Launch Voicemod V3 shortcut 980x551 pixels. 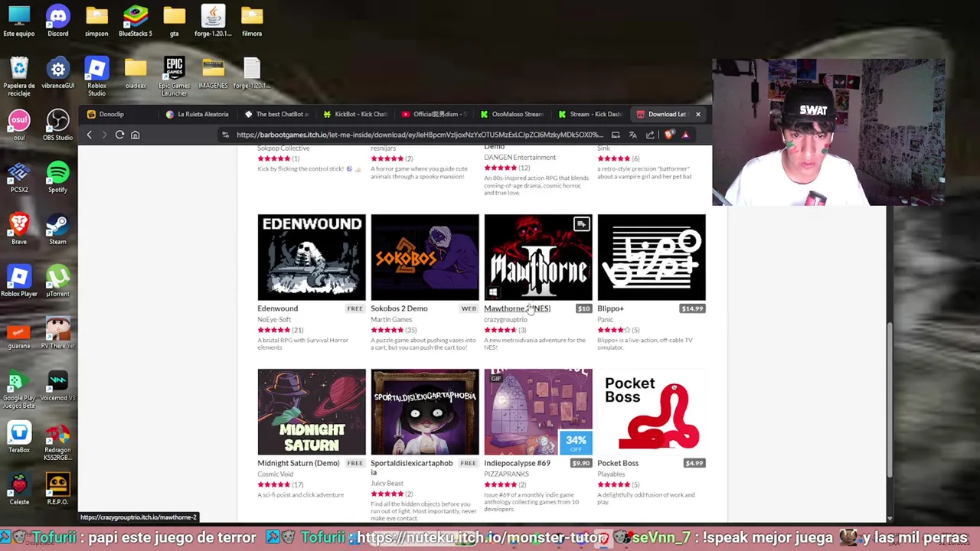(x=57, y=385)
